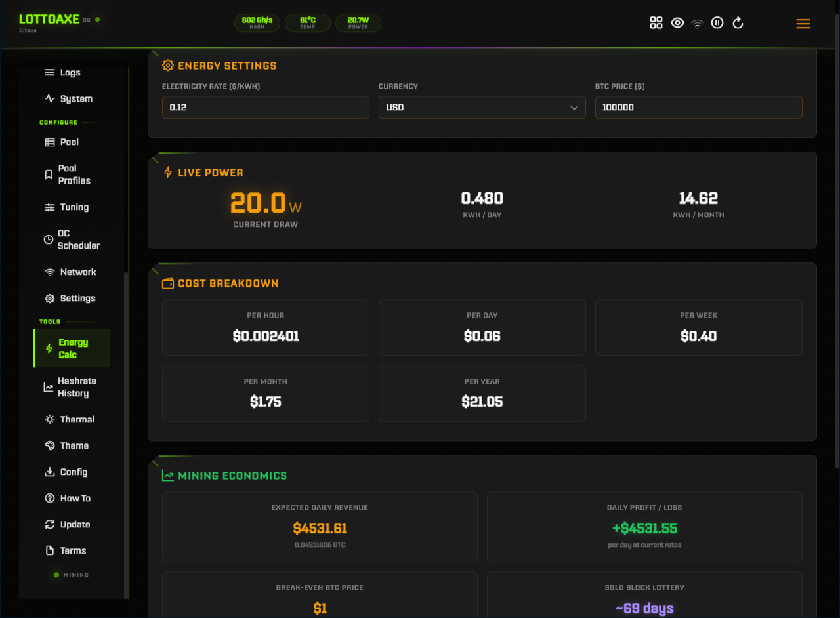Click the Per Hour $0.002401 card

(266, 327)
